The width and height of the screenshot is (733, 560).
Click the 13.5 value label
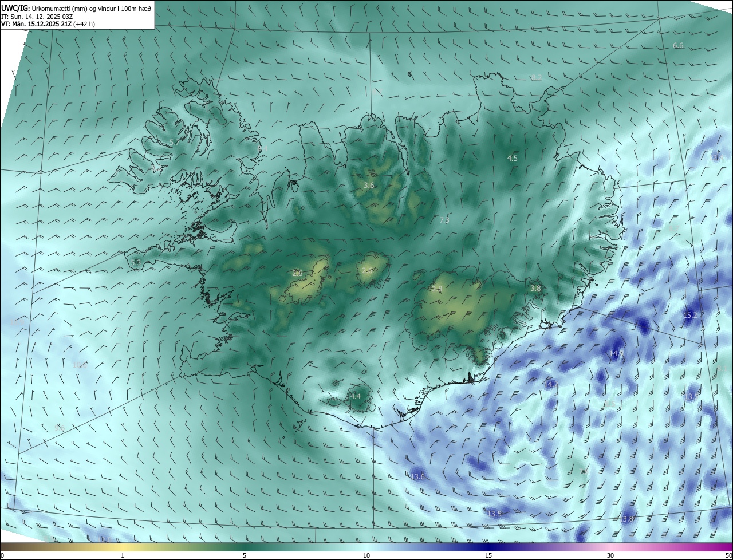495,514
